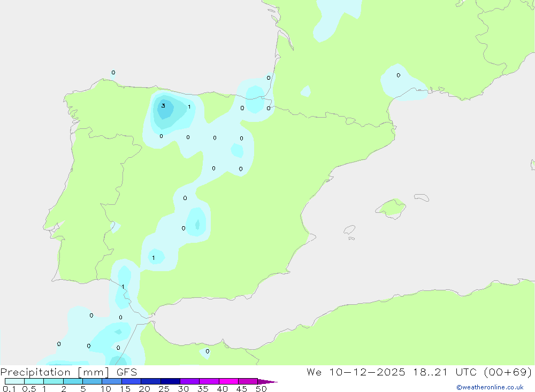Click the 15–20 mm legend color swatch
Image resolution: width=535 pixels, height=392 pixels.
pyautogui.click(x=132, y=381)
